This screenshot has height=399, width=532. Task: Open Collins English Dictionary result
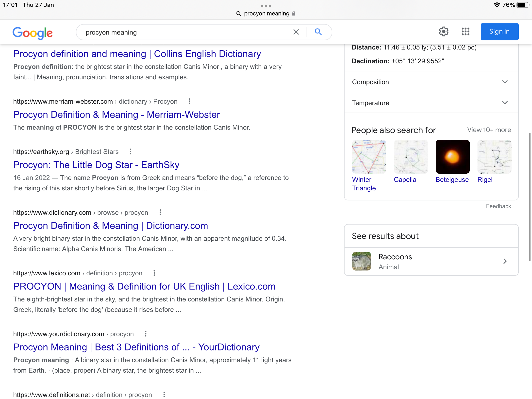click(x=137, y=54)
